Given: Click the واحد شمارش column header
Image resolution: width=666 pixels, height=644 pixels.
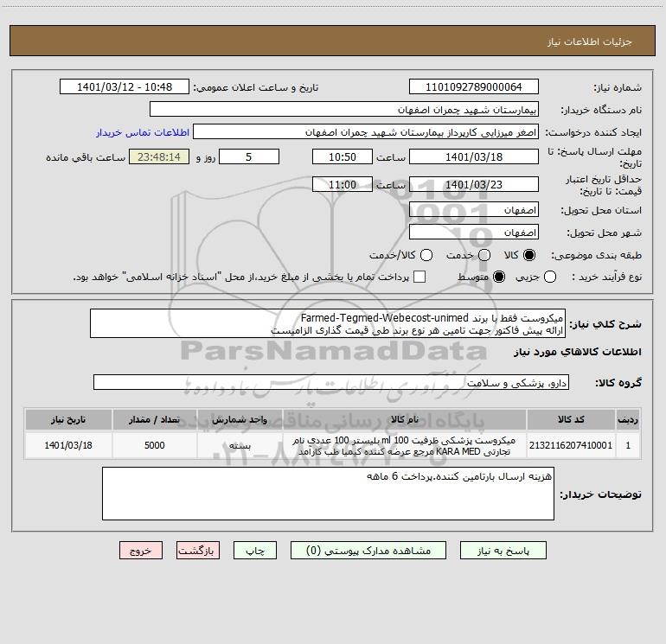Looking at the screenshot, I should click(240, 419).
